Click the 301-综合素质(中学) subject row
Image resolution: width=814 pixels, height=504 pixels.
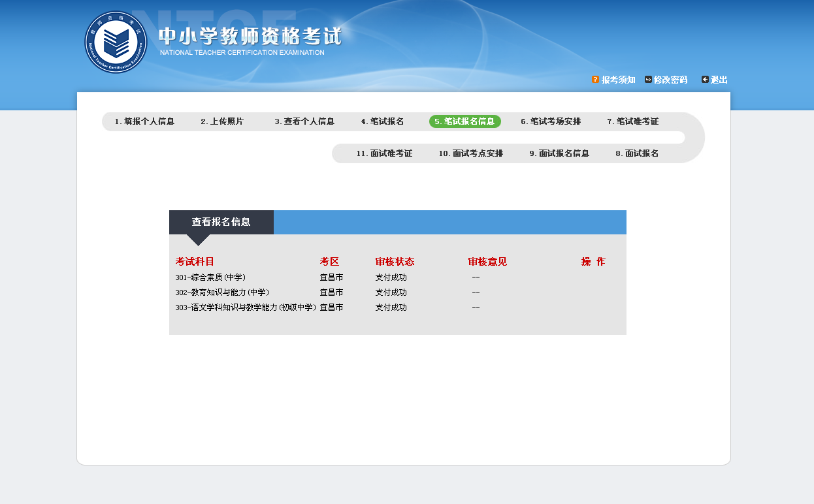(x=210, y=277)
